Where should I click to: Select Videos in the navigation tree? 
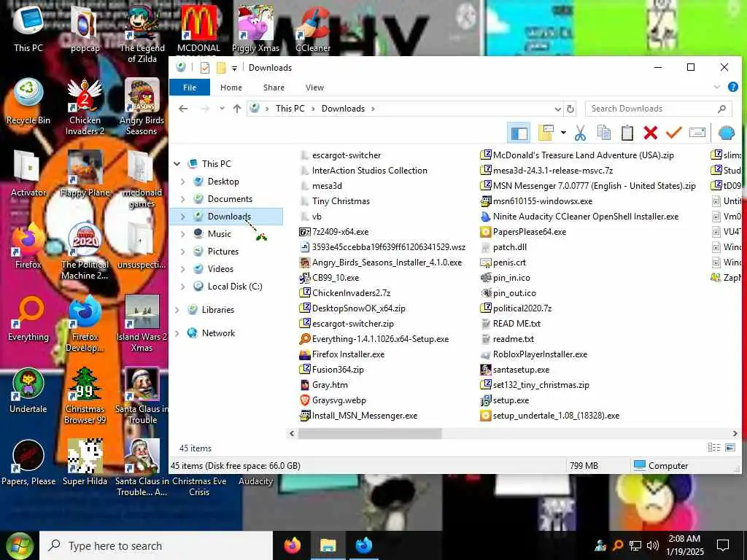coord(220,269)
